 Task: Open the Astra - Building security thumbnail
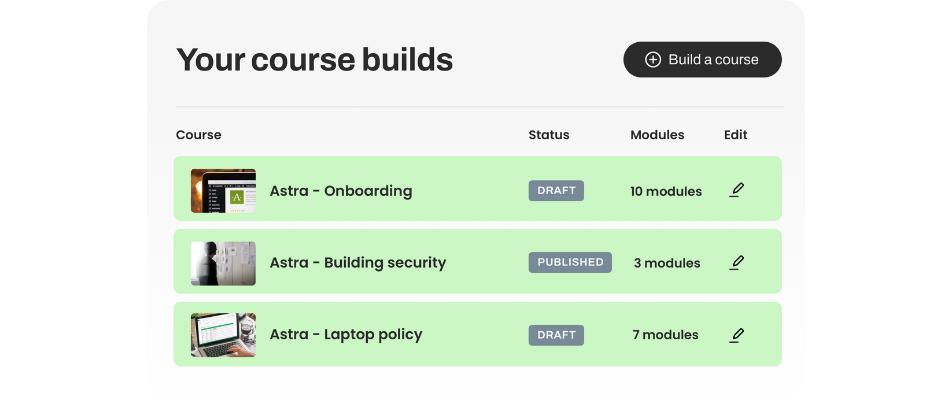click(223, 263)
